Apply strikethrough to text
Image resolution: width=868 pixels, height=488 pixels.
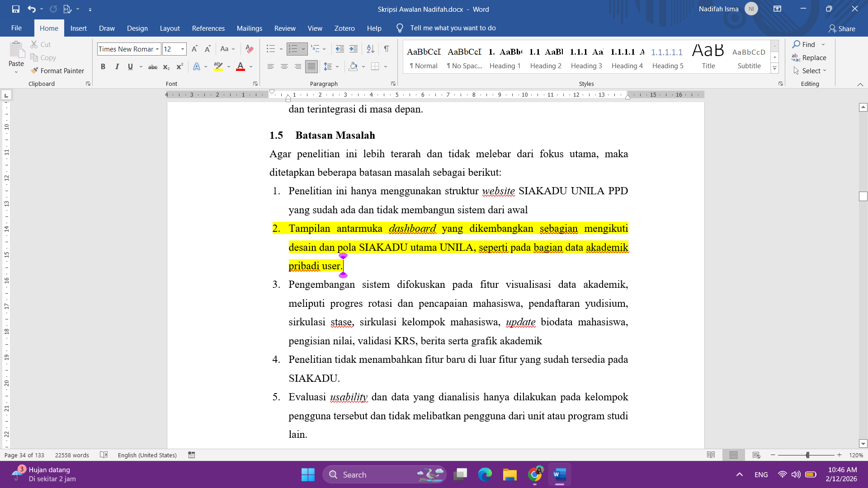point(153,67)
